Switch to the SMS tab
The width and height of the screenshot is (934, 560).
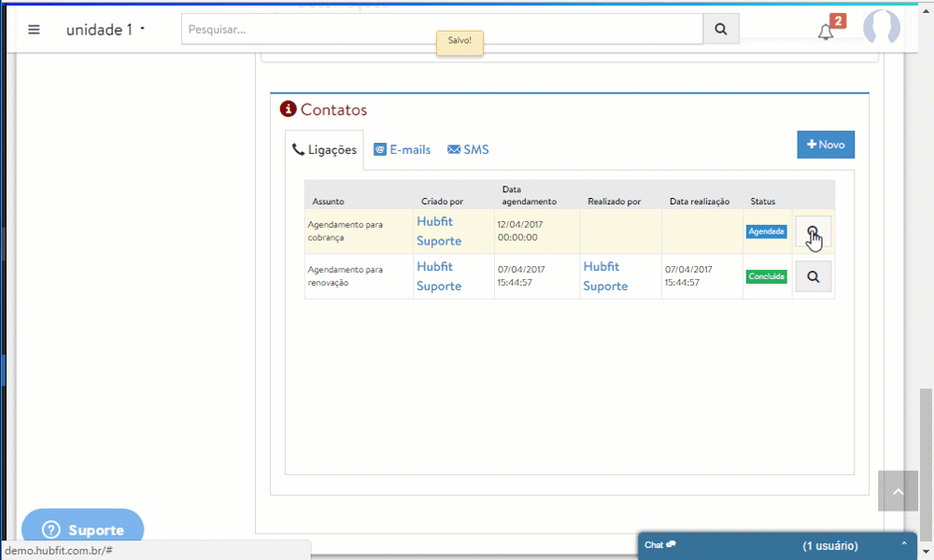pos(468,149)
